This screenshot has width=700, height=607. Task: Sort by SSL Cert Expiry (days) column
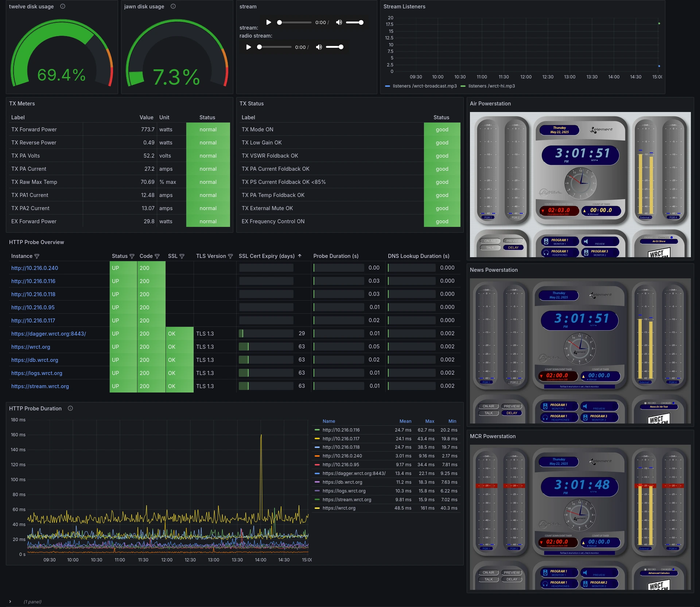click(x=267, y=256)
